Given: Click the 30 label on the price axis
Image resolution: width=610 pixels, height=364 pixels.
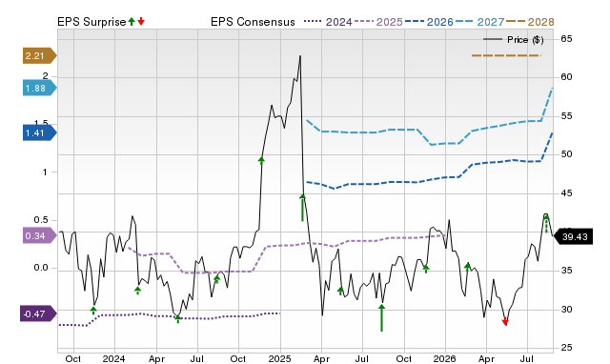Looking at the screenshot, I should click(567, 310).
